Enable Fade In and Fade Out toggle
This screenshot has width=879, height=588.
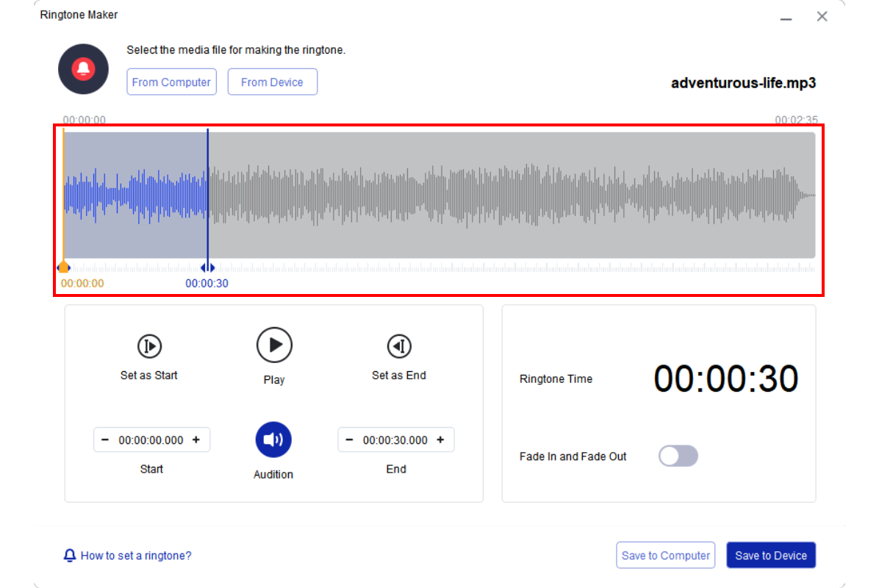click(x=678, y=456)
